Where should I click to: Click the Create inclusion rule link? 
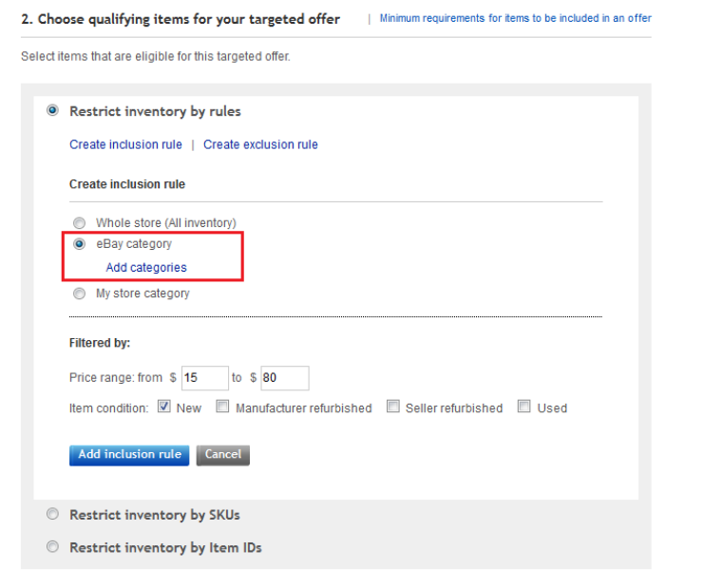point(125,144)
